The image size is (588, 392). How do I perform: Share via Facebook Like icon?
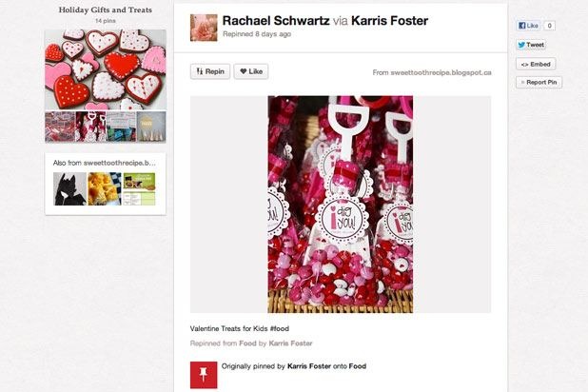point(529,26)
